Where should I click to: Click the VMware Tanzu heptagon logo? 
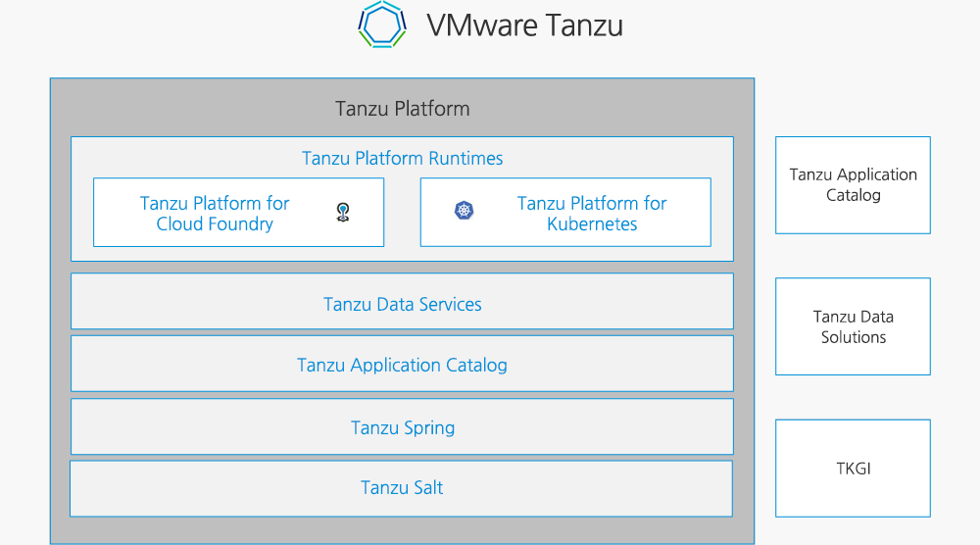(382, 25)
